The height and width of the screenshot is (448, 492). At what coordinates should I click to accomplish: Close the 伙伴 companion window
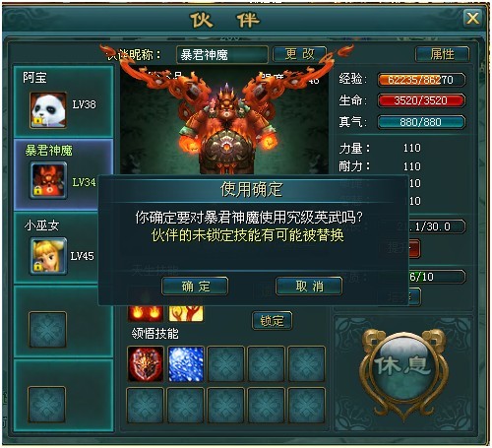click(472, 18)
